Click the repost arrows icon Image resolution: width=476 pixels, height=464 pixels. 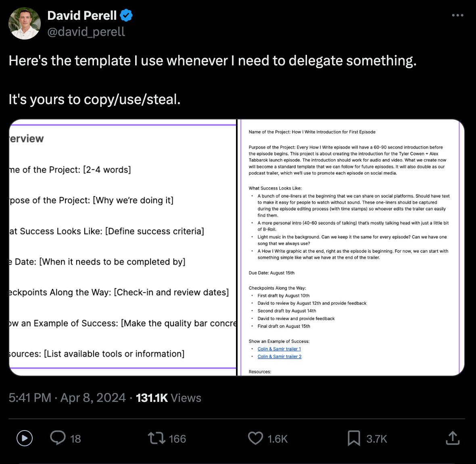pos(157,438)
